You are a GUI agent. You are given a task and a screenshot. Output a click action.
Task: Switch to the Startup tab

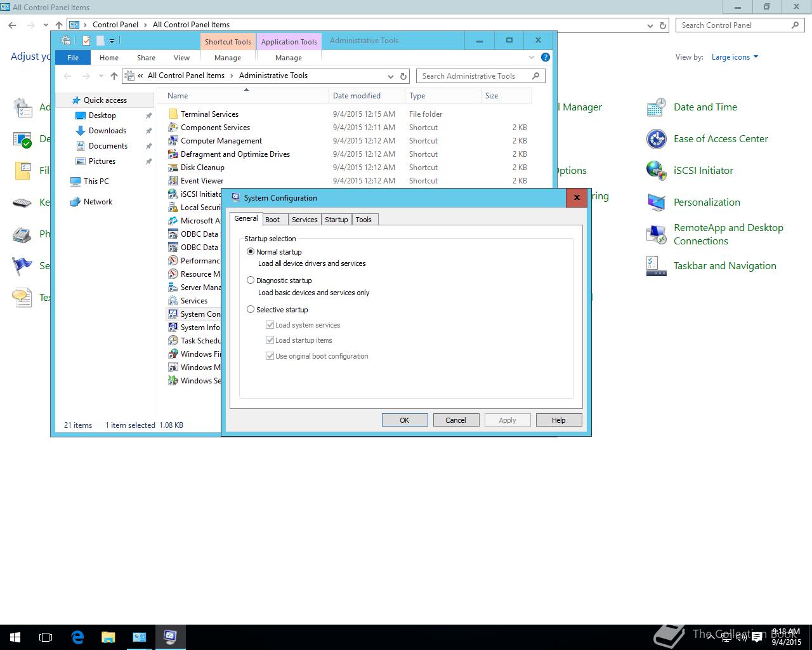(336, 220)
